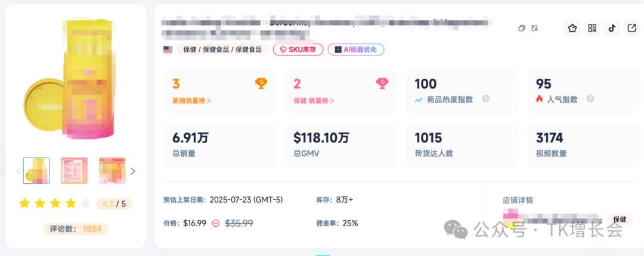Click the help icon beside 人气指数

[x=590, y=99]
